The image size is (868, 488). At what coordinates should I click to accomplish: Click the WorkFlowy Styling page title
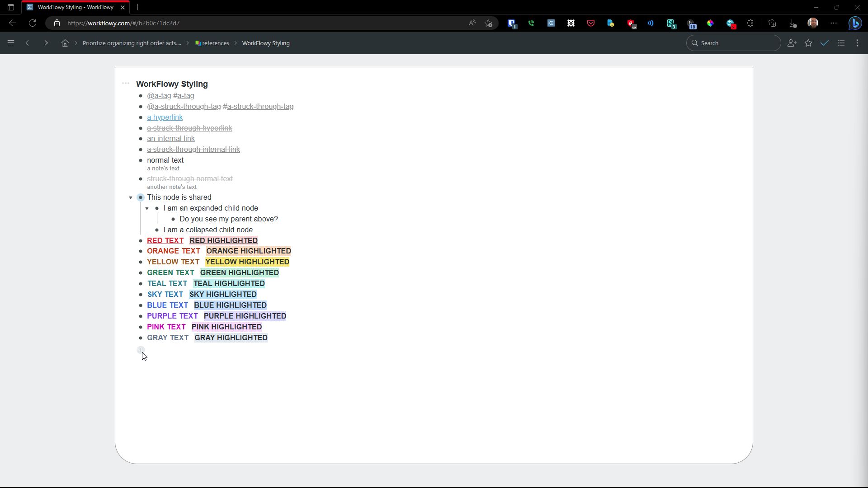point(172,84)
